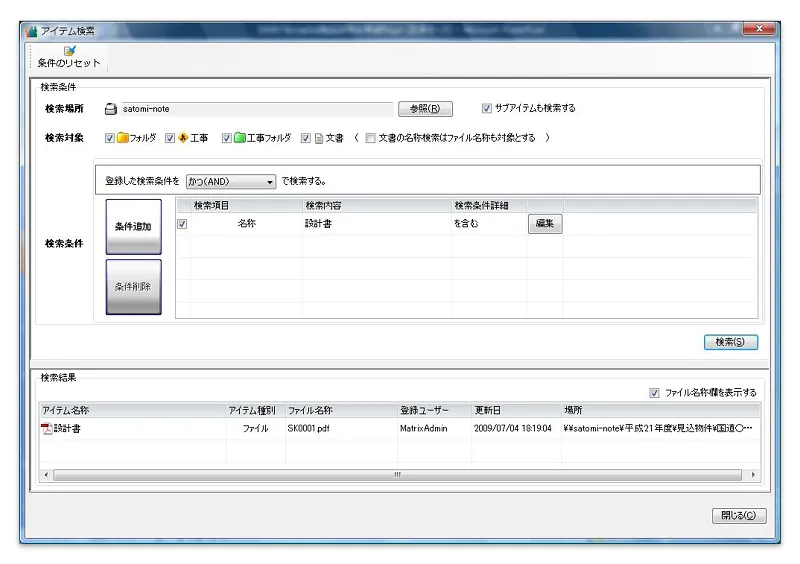Image resolution: width=800 pixels, height=564 pixels.
Task: Click the 条件追加 add condition button
Action: [x=133, y=226]
